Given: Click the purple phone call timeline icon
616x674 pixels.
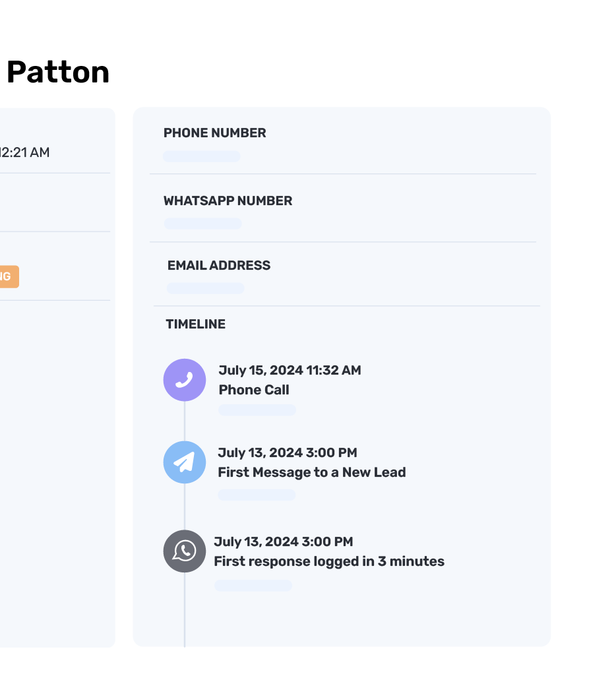Looking at the screenshot, I should pos(185,380).
